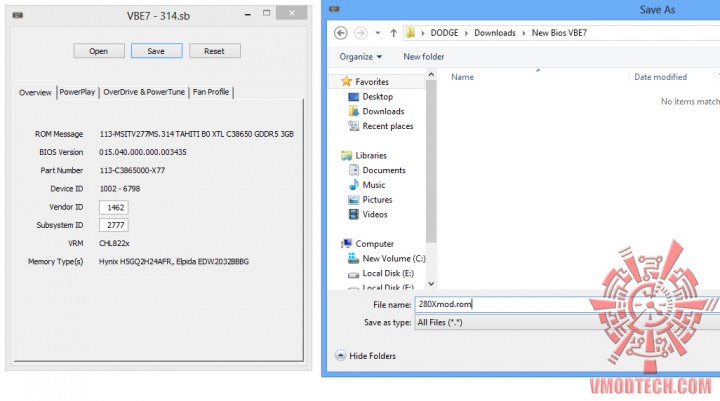Expand the chevron before DODGE
Image resolution: width=720 pixels, height=401 pixels.
[423, 33]
